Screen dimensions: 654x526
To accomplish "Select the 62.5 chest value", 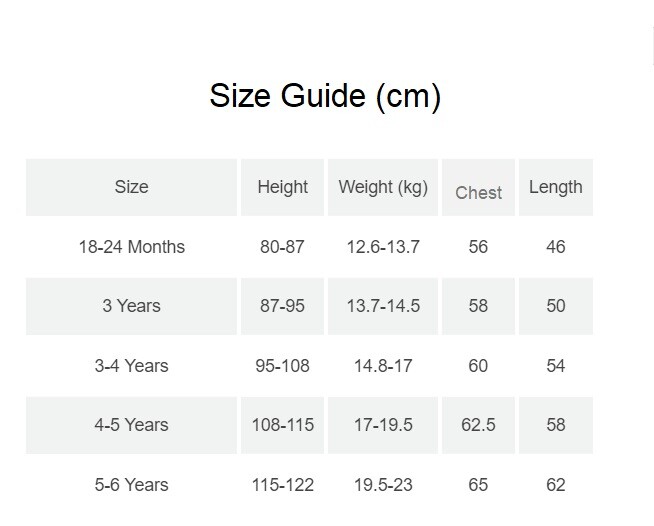I will [478, 425].
